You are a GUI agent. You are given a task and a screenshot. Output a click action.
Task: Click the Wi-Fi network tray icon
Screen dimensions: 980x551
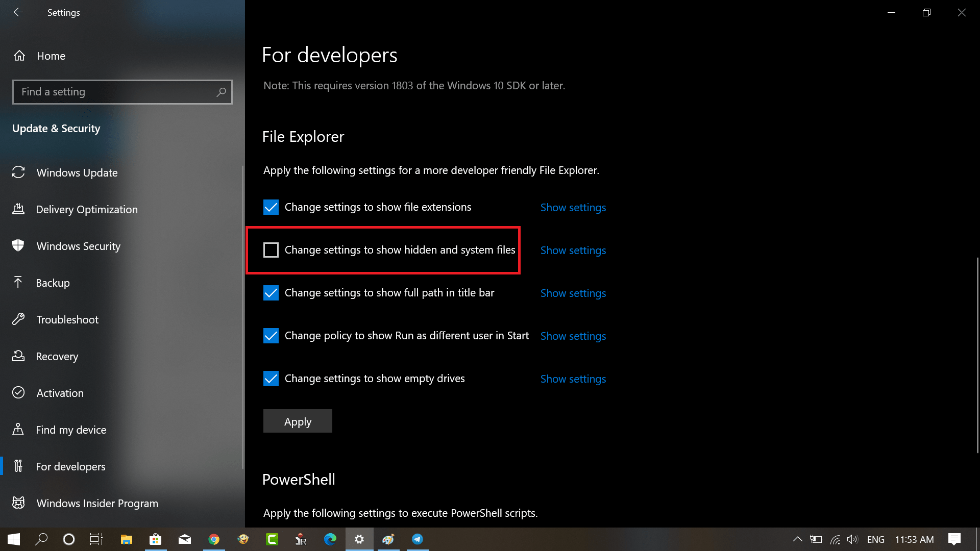point(835,539)
